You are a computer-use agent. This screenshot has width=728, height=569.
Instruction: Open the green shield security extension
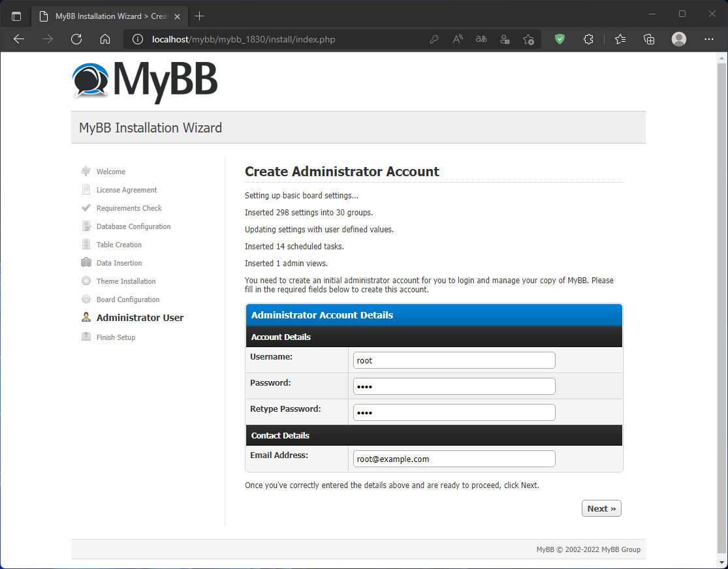(560, 39)
